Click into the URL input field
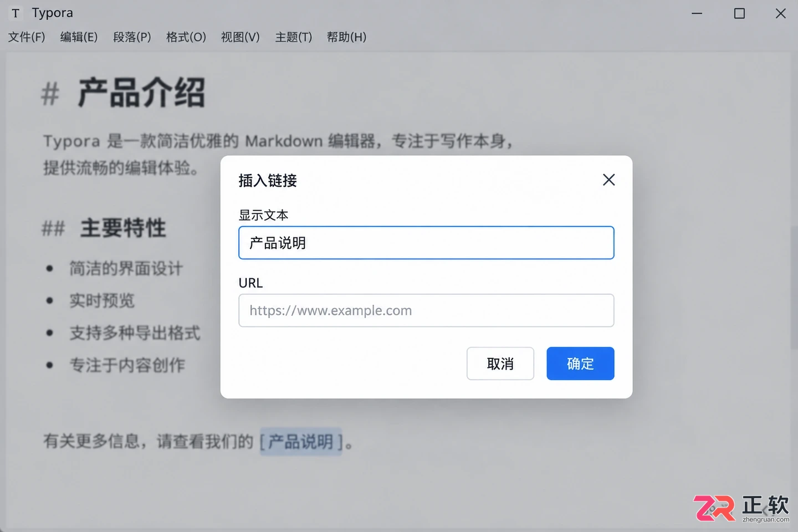Screen dimensions: 798x532 [x=426, y=310]
